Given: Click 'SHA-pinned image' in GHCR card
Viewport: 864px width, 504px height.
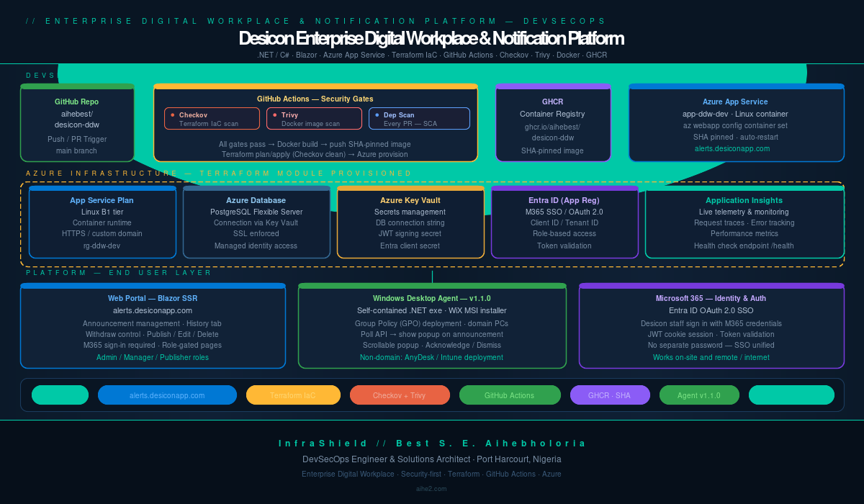Looking at the screenshot, I should 553,150.
